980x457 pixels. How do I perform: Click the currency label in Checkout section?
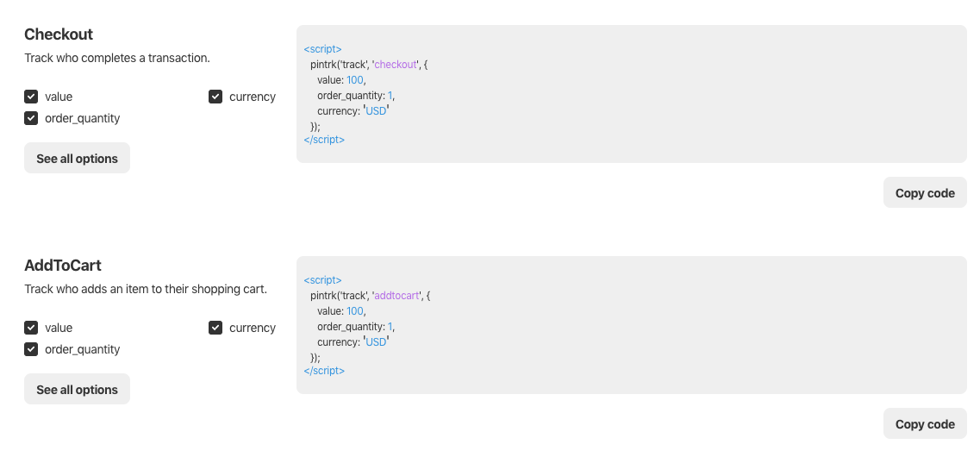[x=253, y=97]
